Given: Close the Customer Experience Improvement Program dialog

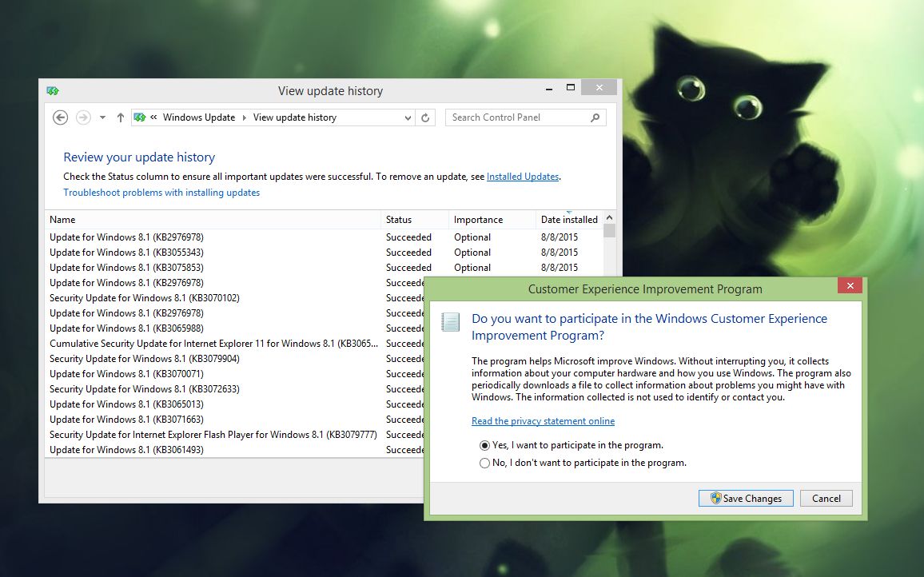Looking at the screenshot, I should pyautogui.click(x=850, y=285).
